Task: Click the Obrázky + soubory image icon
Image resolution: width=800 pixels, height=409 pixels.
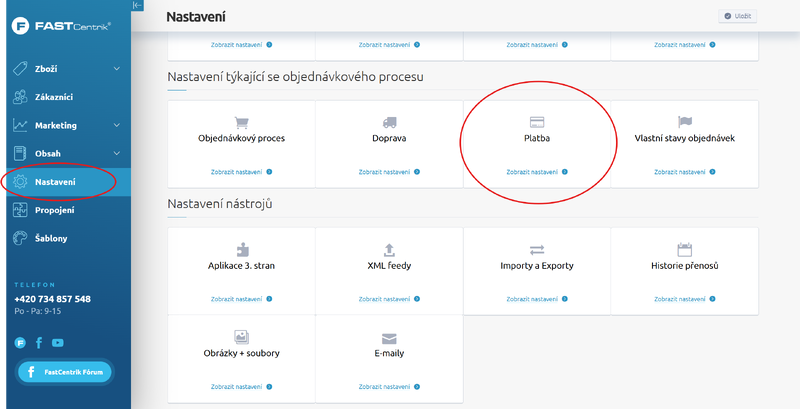Action: [242, 337]
